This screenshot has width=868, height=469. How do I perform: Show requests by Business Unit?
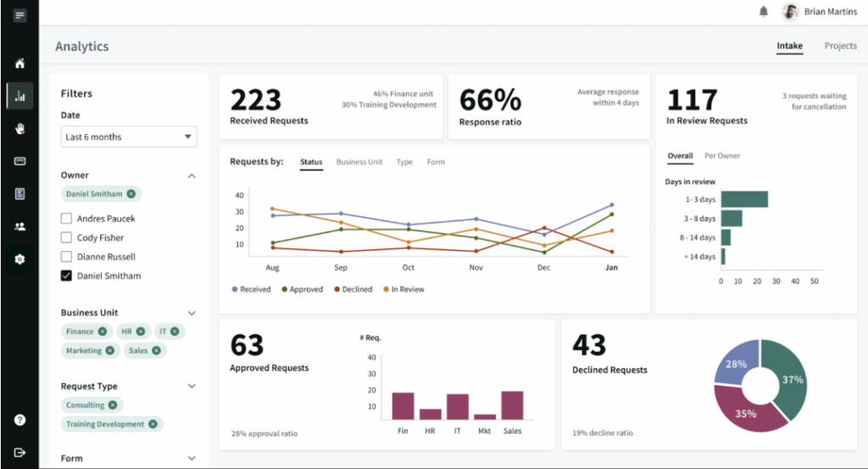click(x=359, y=162)
